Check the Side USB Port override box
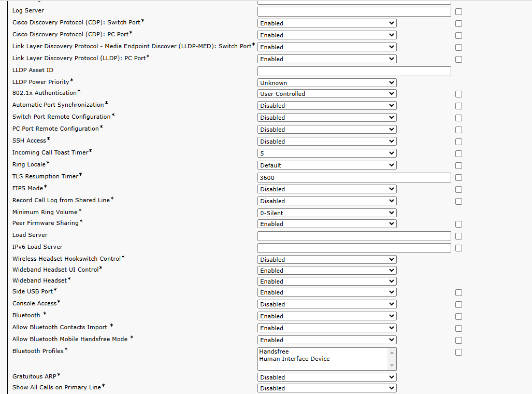This screenshot has height=394, width=532. [x=459, y=292]
